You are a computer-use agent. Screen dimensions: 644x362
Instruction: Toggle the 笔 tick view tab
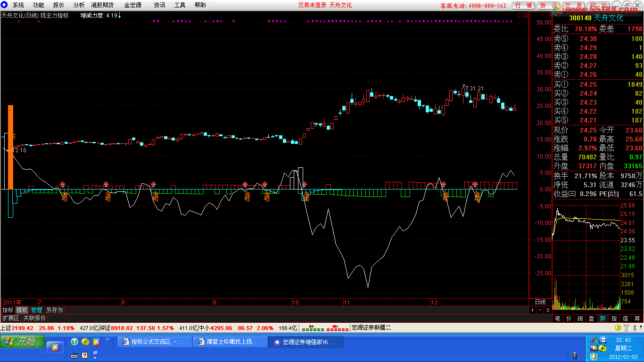click(x=557, y=319)
